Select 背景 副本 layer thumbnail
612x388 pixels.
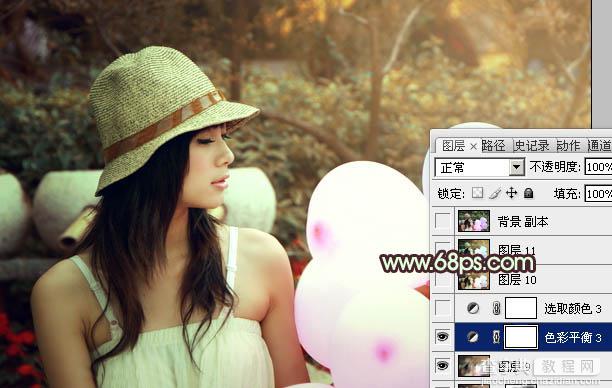point(474,221)
